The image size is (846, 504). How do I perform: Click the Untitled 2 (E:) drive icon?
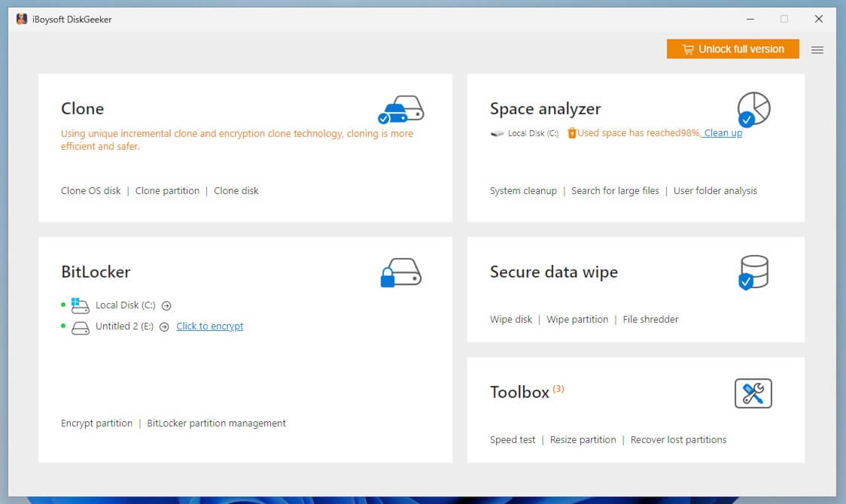[x=81, y=328]
